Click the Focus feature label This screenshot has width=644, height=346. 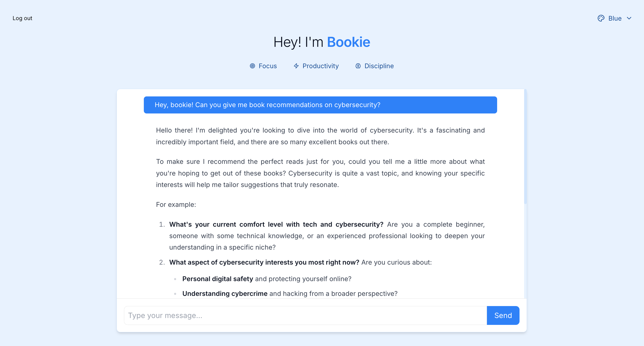coord(268,66)
